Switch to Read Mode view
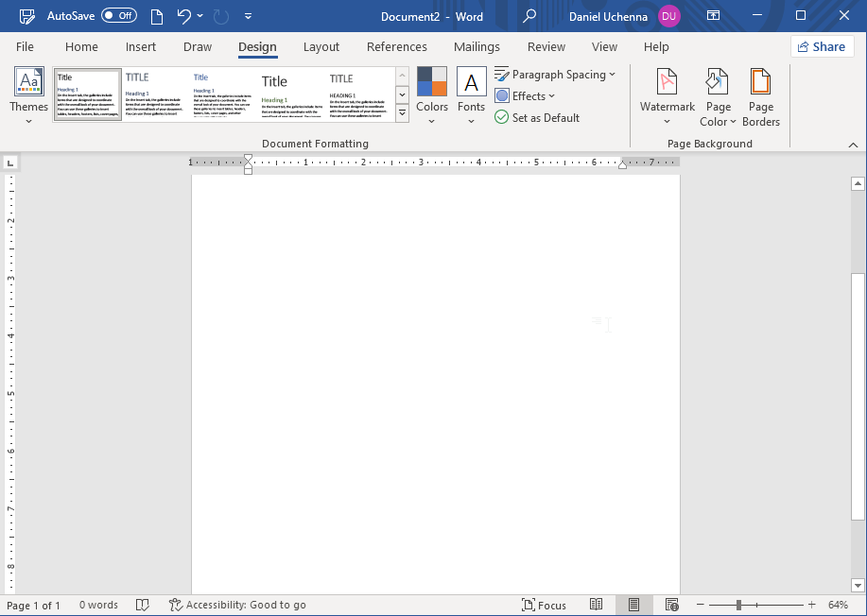Screen dimensions: 867x616 pos(596,605)
